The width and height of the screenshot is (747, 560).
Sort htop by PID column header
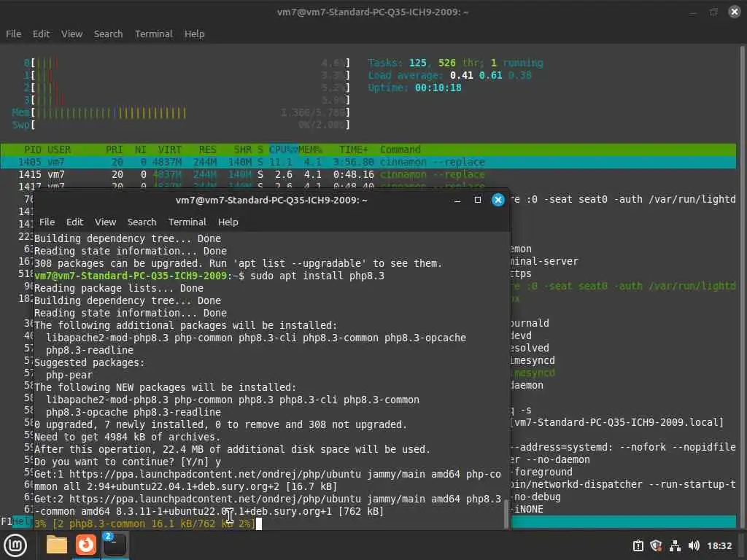pyautogui.click(x=32, y=149)
